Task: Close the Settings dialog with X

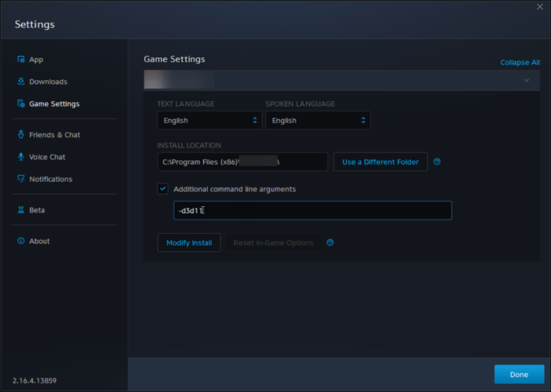Action: 540,7
